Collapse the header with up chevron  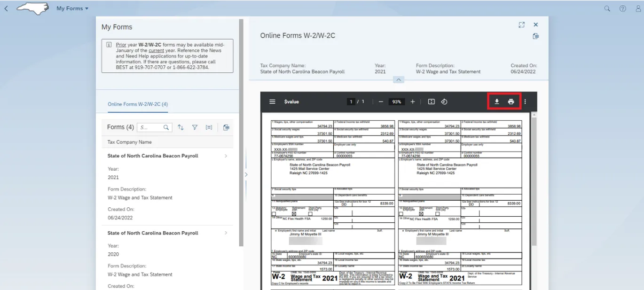(398, 80)
